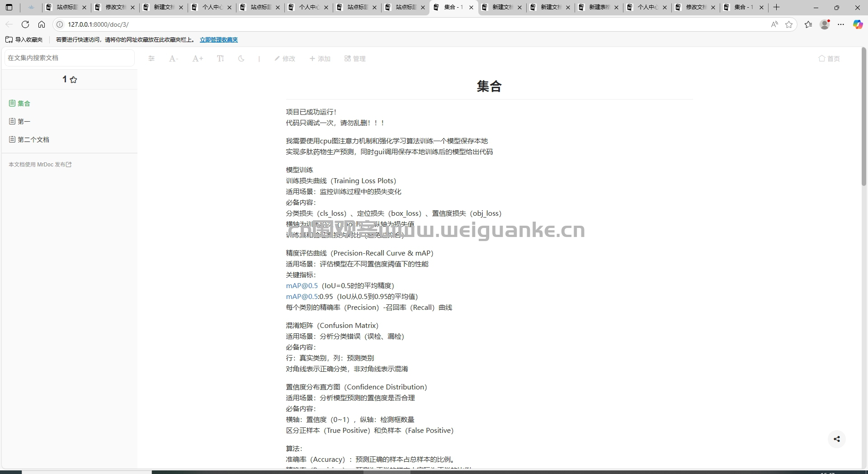Open the reading settings sliders icon
The image size is (868, 474).
click(x=151, y=58)
